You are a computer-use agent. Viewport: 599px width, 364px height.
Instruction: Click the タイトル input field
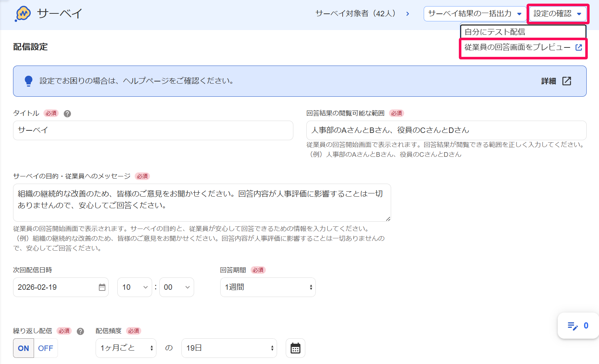click(153, 130)
